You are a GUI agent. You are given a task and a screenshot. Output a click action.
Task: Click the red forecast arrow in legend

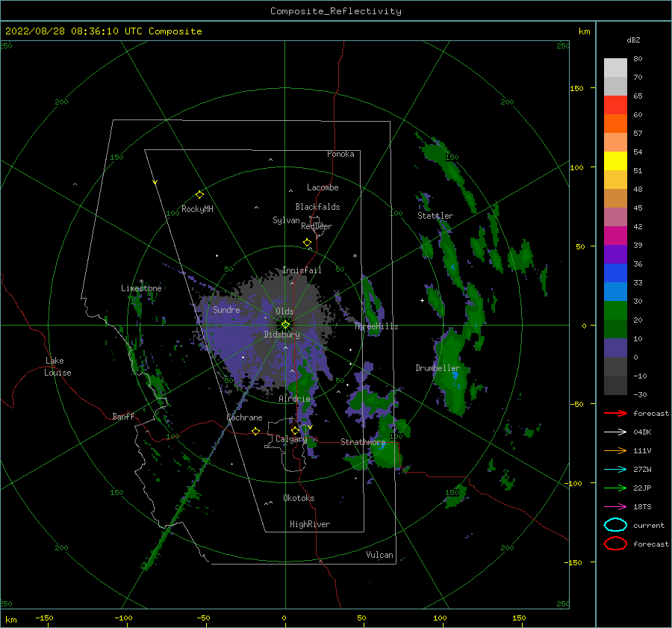coord(615,413)
